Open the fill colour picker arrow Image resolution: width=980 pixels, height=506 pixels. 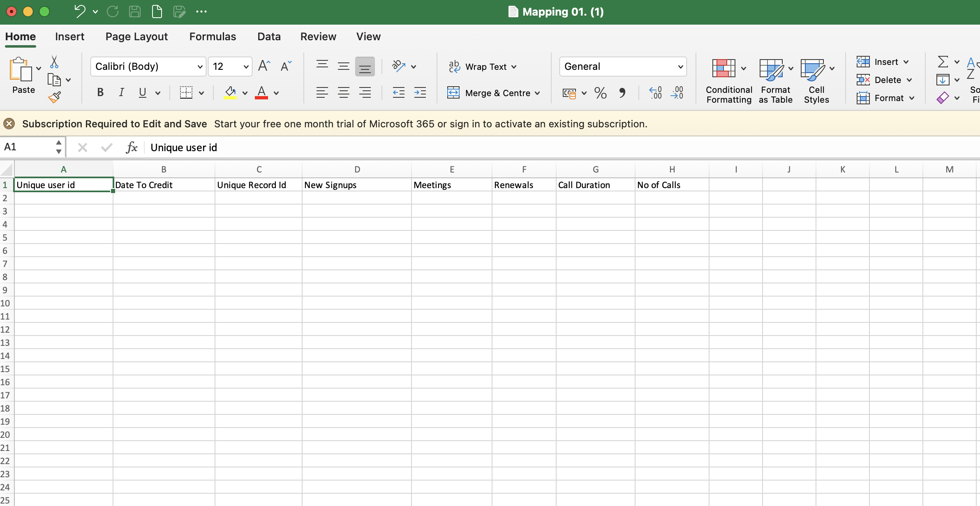pos(245,93)
